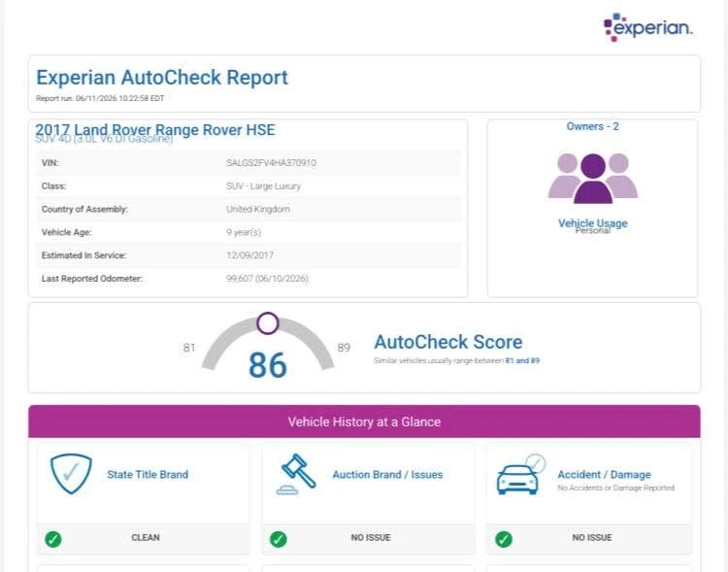728x572 pixels.
Task: Click the owners people icon
Action: (593, 179)
